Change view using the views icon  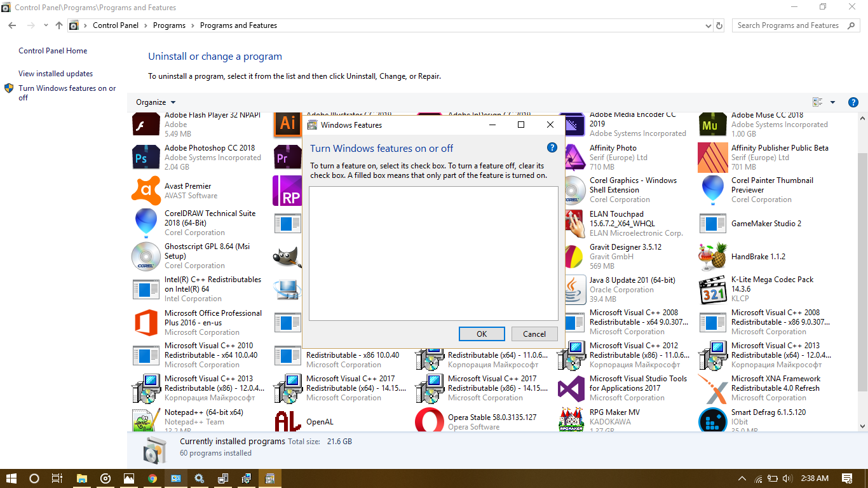pos(818,102)
